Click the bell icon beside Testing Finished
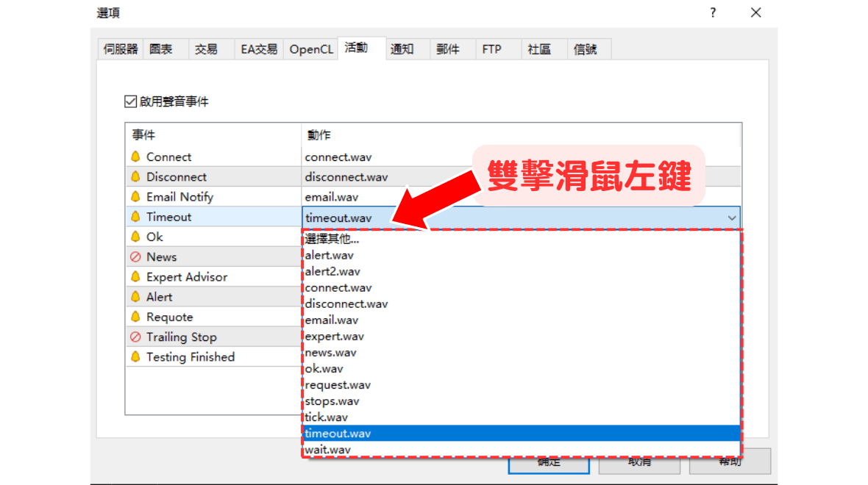The width and height of the screenshot is (868, 485). pos(135,357)
